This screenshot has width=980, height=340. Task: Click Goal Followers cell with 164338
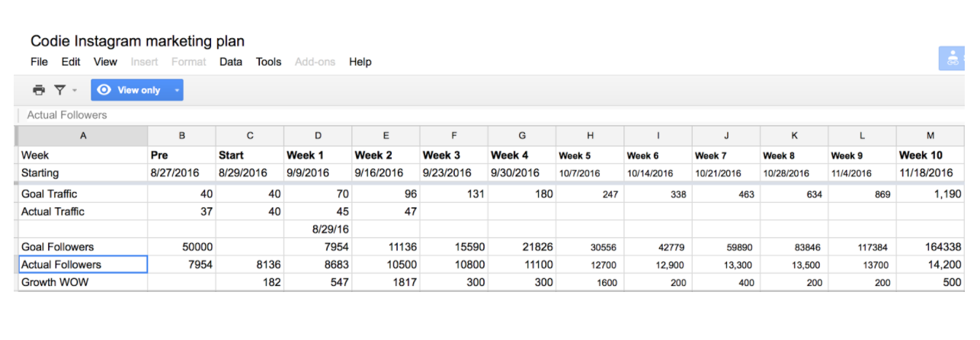tap(930, 247)
